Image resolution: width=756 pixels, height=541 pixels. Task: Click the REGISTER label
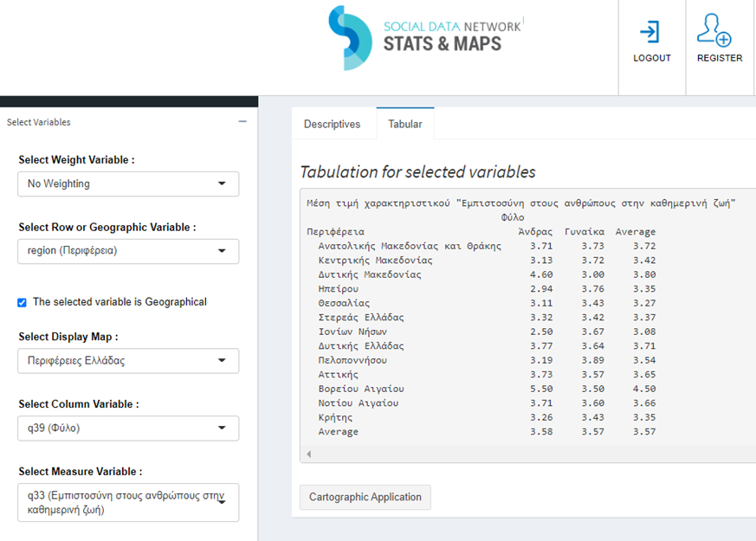pos(720,58)
